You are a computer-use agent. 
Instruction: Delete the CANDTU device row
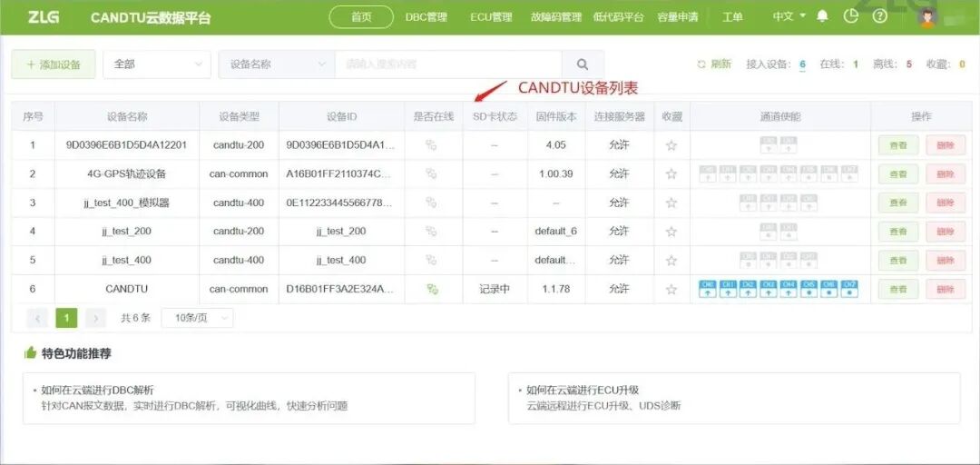946,289
